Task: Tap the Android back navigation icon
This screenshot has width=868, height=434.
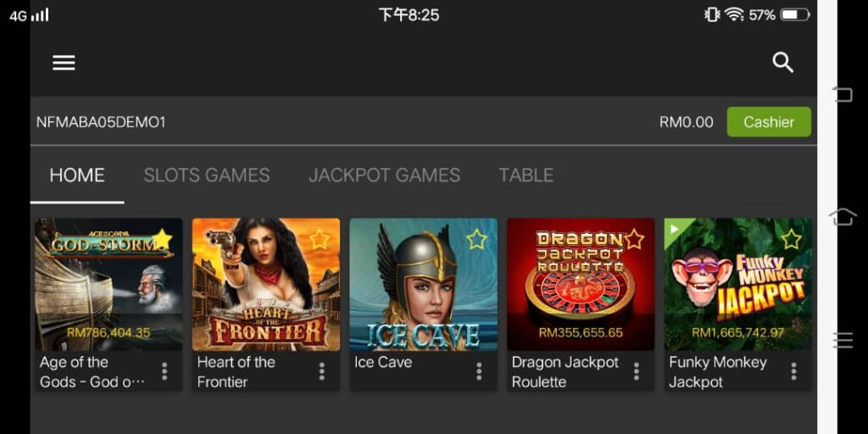Action: tap(843, 95)
